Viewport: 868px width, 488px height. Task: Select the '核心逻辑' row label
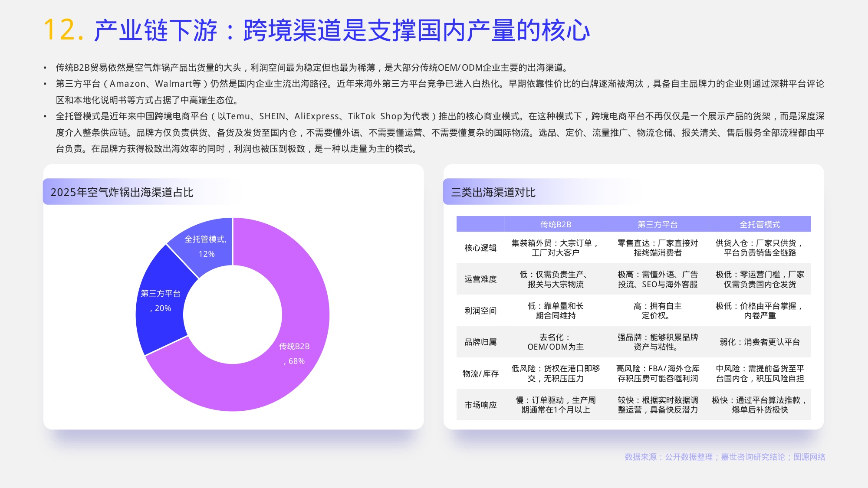tap(480, 248)
